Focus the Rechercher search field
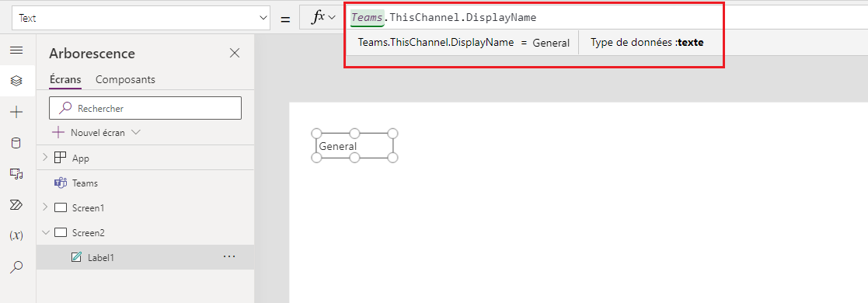Viewport: 868px width, 303px height. [145, 108]
